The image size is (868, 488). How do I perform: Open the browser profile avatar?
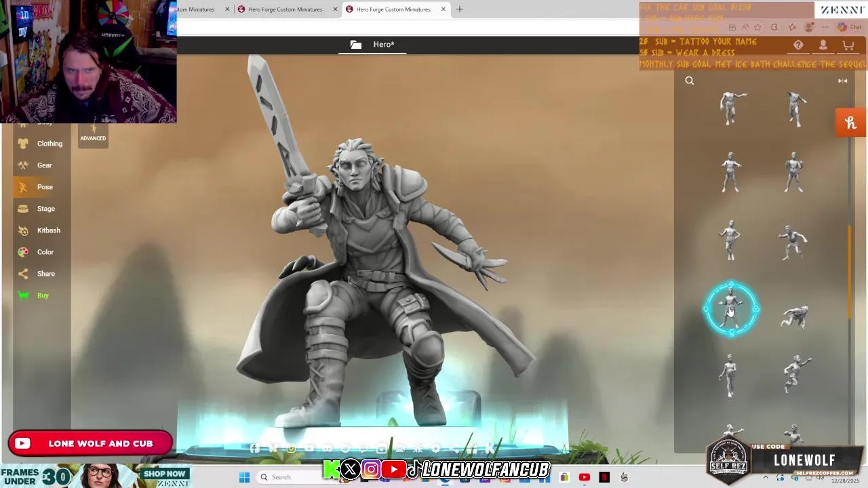pos(809,28)
